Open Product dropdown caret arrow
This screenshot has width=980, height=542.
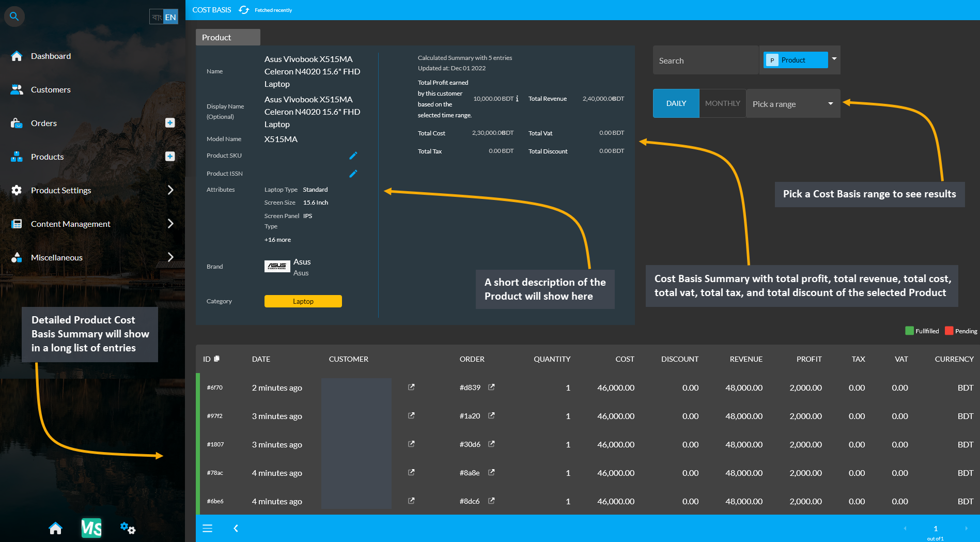(834, 58)
